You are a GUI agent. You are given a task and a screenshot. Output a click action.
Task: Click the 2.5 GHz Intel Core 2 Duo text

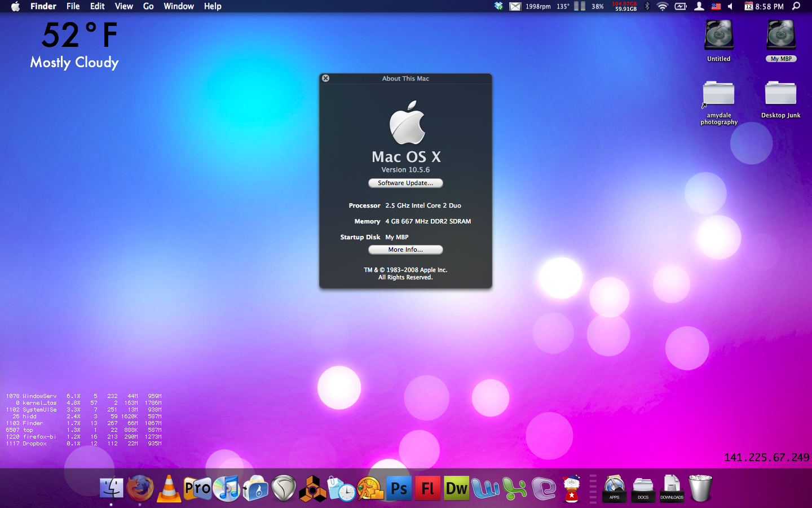click(423, 205)
